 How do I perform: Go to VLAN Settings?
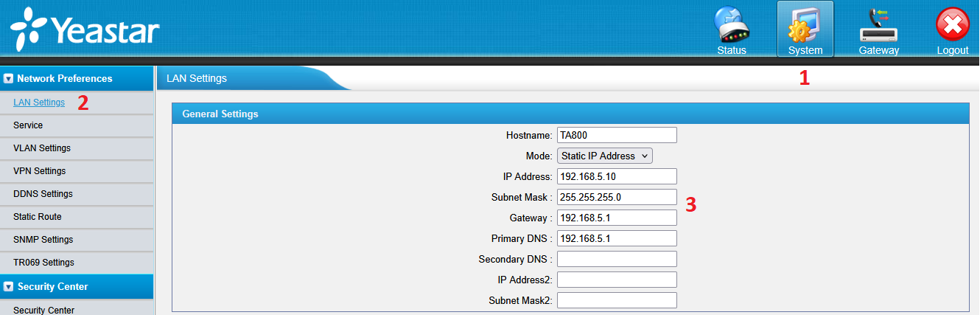[42, 148]
